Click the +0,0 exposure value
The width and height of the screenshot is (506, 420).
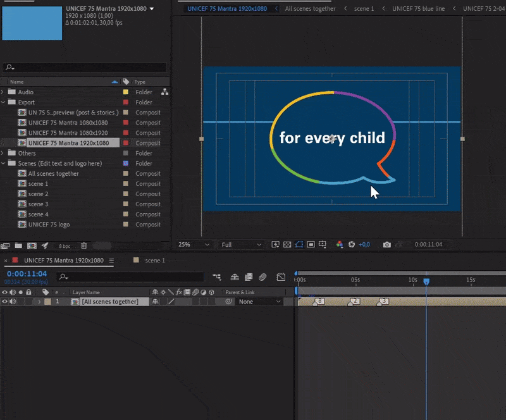point(364,245)
